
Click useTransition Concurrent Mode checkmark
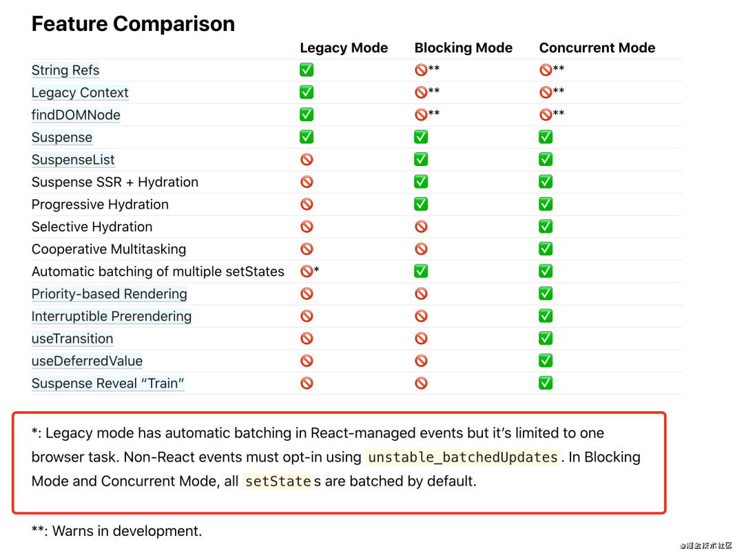(546, 338)
